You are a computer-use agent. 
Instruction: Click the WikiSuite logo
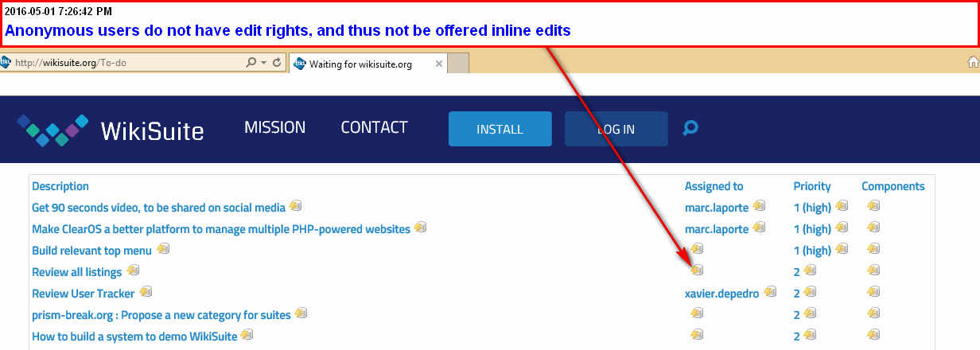(111, 130)
